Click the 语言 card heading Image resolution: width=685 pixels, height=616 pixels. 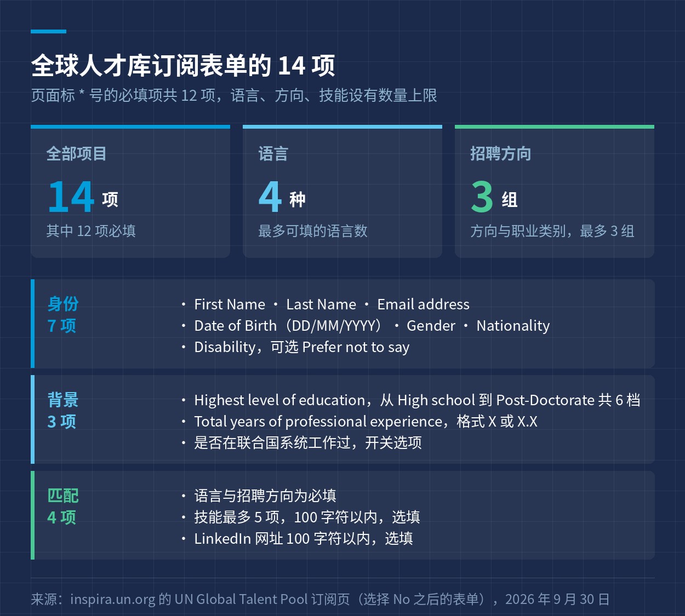[273, 153]
